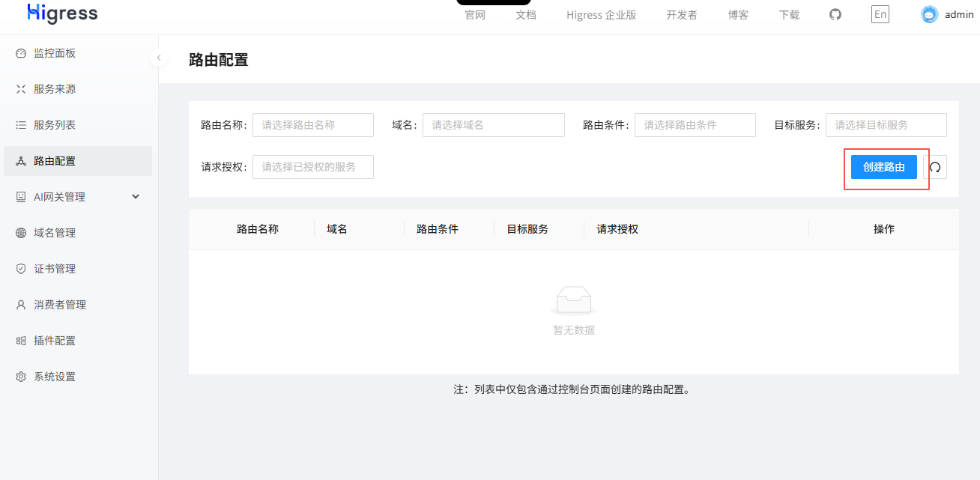Open 系统设置 from the sidebar
980x480 pixels.
(78, 377)
